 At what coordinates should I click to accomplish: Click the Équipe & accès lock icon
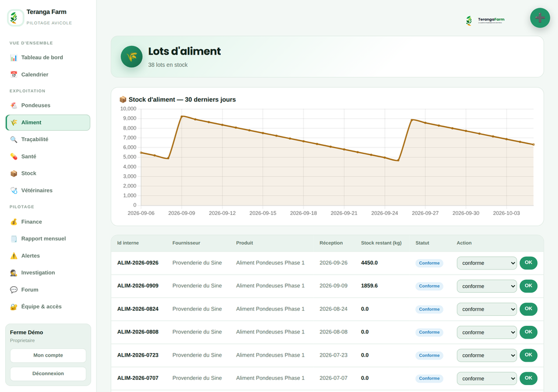tap(13, 307)
